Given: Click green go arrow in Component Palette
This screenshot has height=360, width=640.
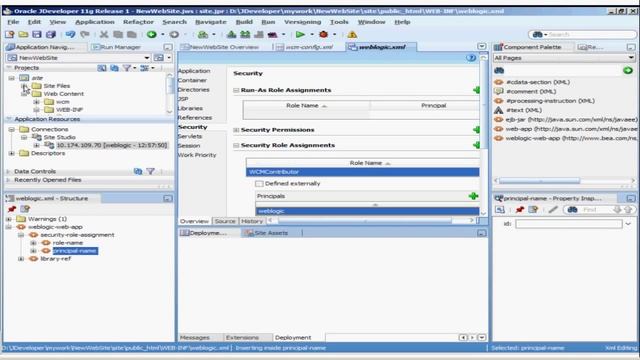Looking at the screenshot, I should pos(628,71).
